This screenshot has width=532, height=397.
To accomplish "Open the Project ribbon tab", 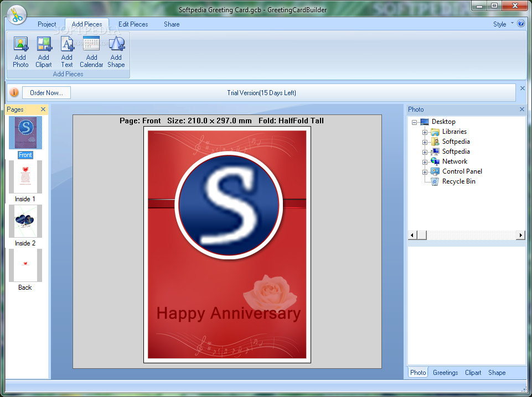I will click(47, 24).
